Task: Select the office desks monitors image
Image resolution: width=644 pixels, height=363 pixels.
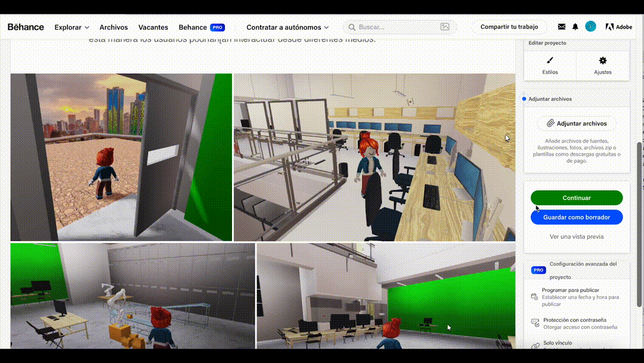Action: tap(374, 157)
